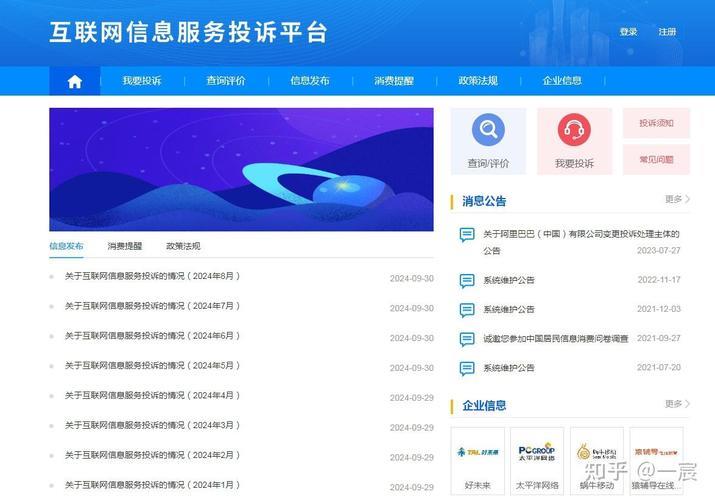Switch to the 消费提醒 tab under banner
The height and width of the screenshot is (500, 715).
tap(125, 246)
